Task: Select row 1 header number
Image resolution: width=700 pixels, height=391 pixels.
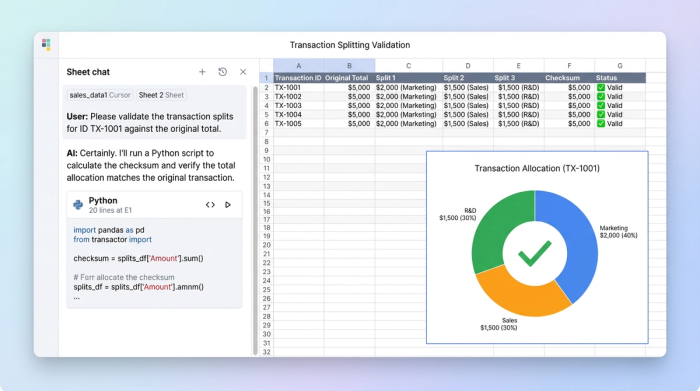Action: pos(267,78)
